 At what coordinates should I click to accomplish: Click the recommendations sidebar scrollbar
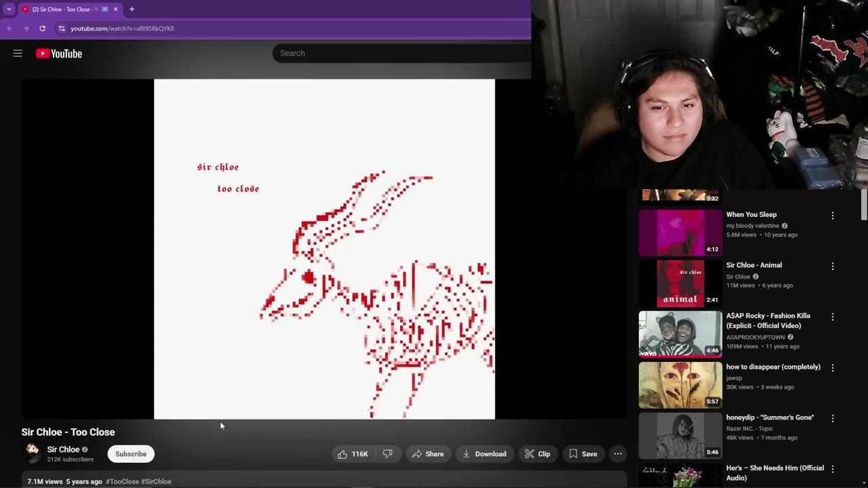(864, 205)
